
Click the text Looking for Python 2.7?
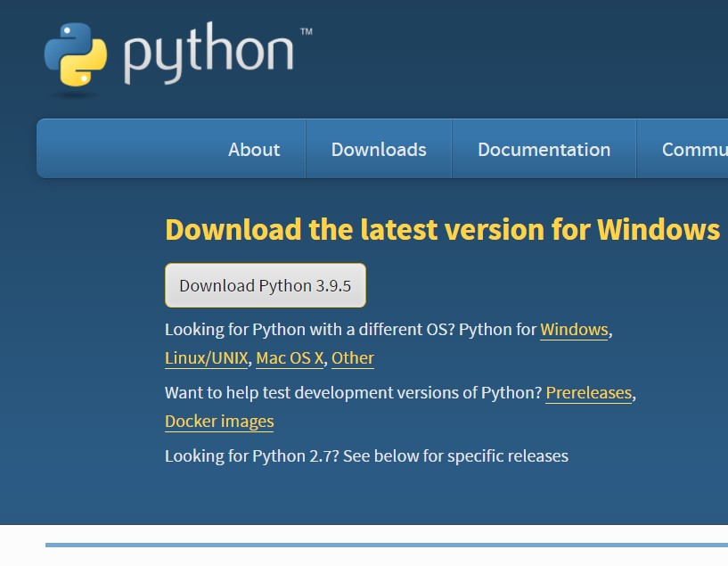point(252,456)
